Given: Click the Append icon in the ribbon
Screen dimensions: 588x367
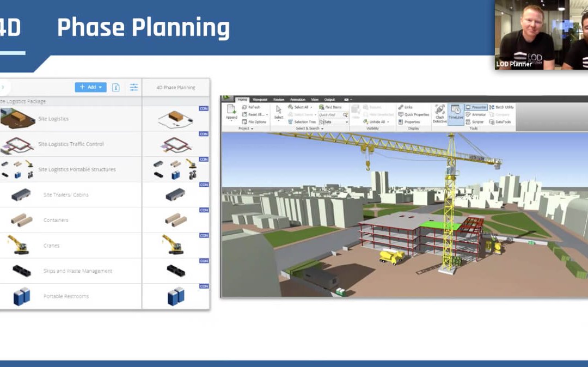Looking at the screenshot, I should coord(231,112).
